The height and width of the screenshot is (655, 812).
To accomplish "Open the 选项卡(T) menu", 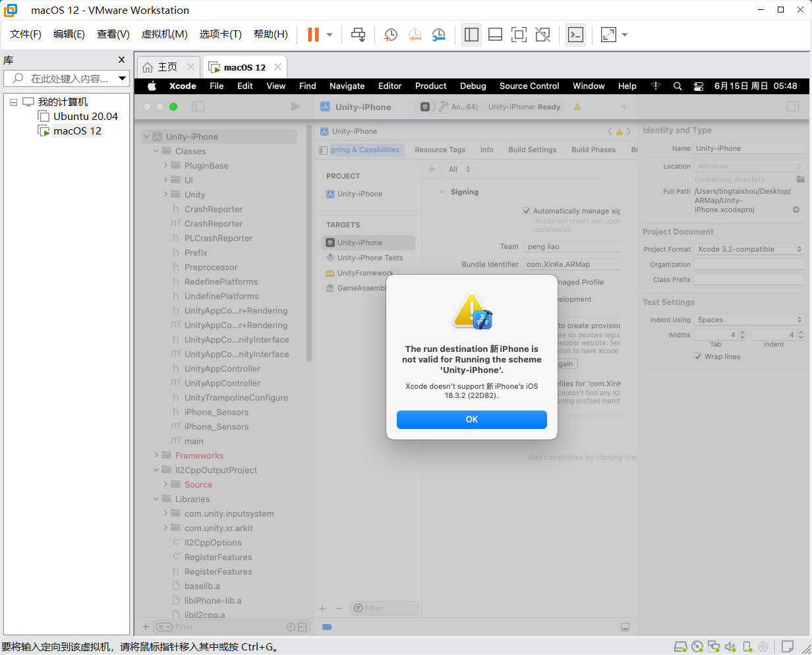I will coord(221,34).
